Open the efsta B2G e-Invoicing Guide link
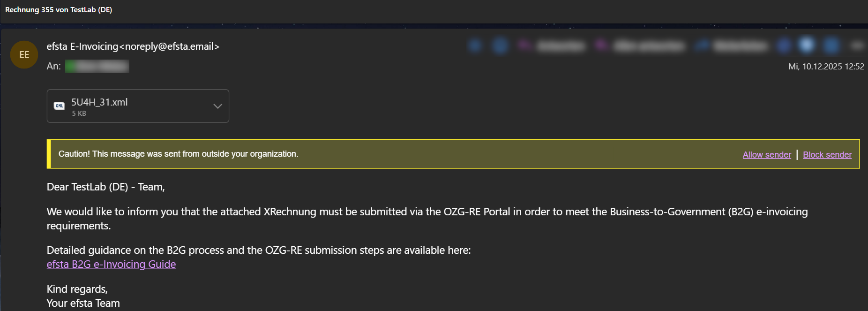Image resolution: width=868 pixels, height=311 pixels. pos(111,264)
